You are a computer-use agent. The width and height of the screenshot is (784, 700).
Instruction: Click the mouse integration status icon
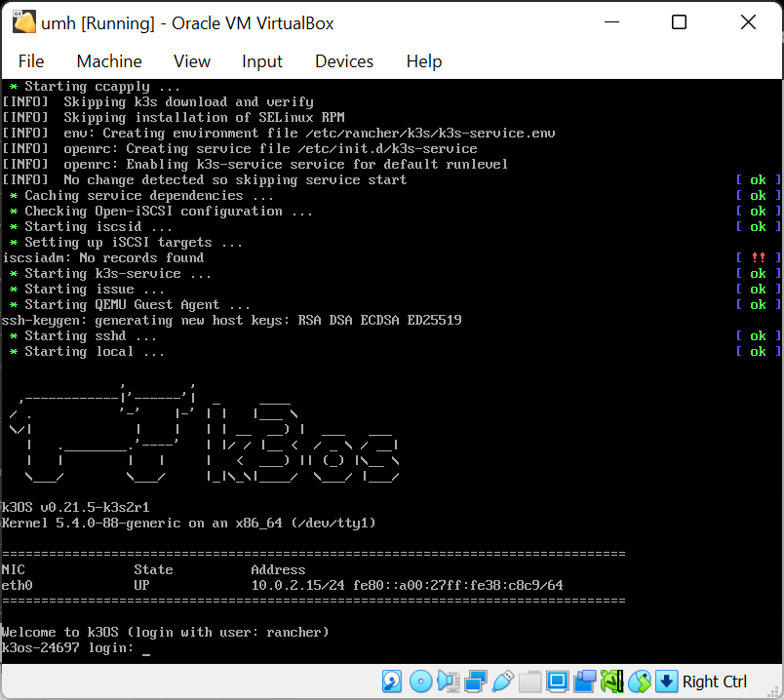point(640,681)
